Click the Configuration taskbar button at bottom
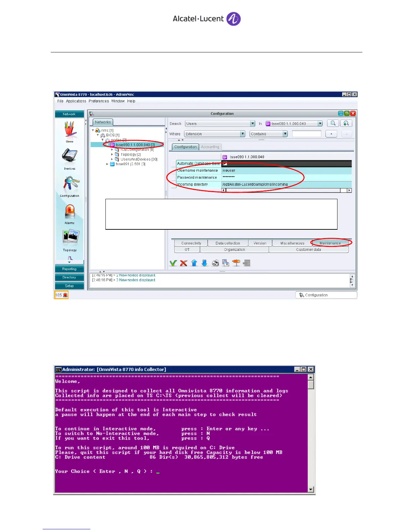This screenshot has width=411, height=532. click(326, 295)
